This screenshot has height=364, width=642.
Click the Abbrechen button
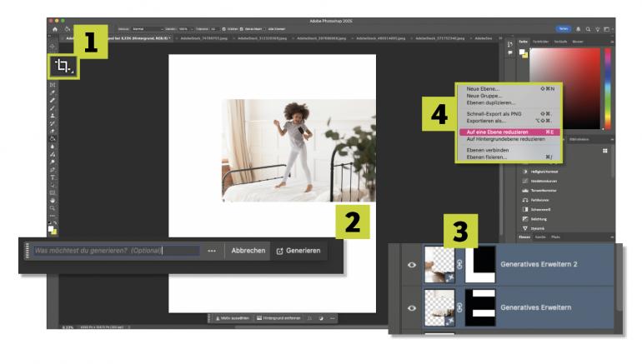[x=248, y=251]
